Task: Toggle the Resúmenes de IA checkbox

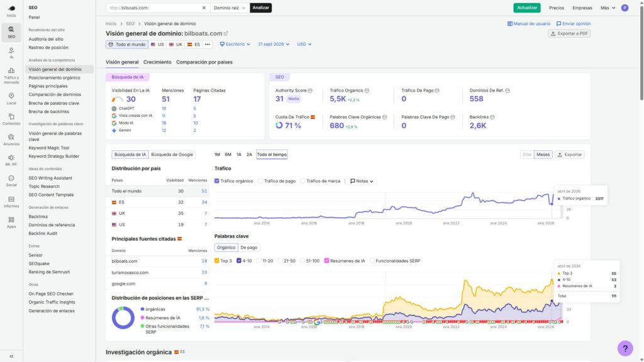Action: tap(326, 261)
